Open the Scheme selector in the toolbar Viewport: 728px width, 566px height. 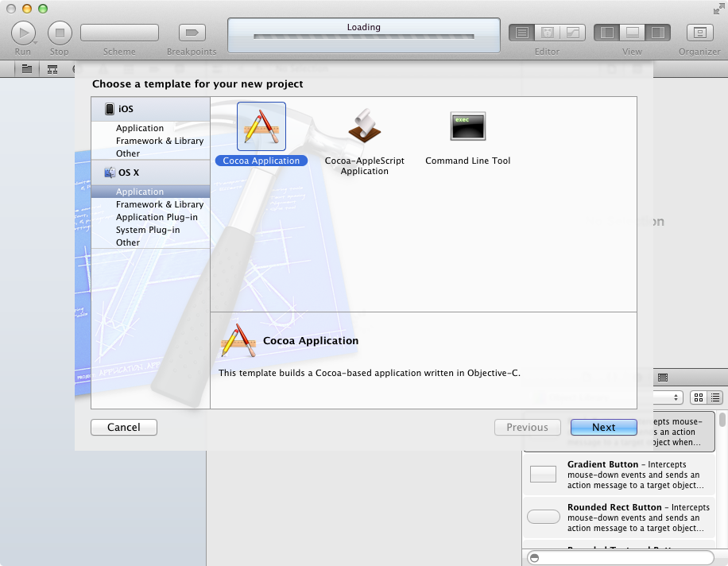[x=119, y=33]
